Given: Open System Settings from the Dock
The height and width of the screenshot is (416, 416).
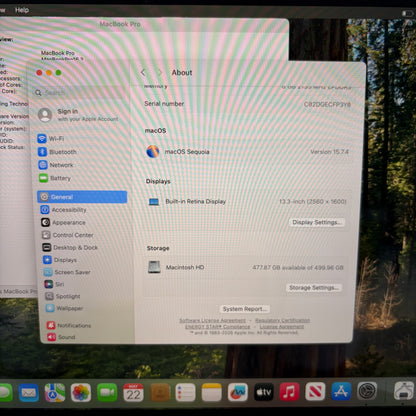Looking at the screenshot, I should (367, 391).
